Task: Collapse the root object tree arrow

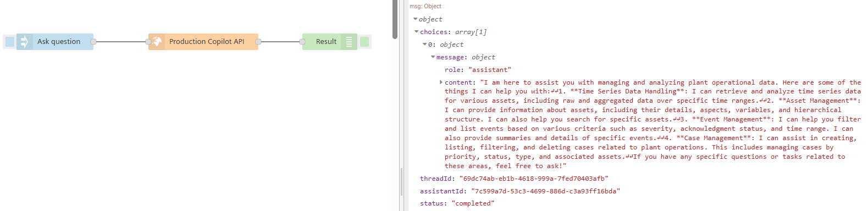Action: (416, 19)
